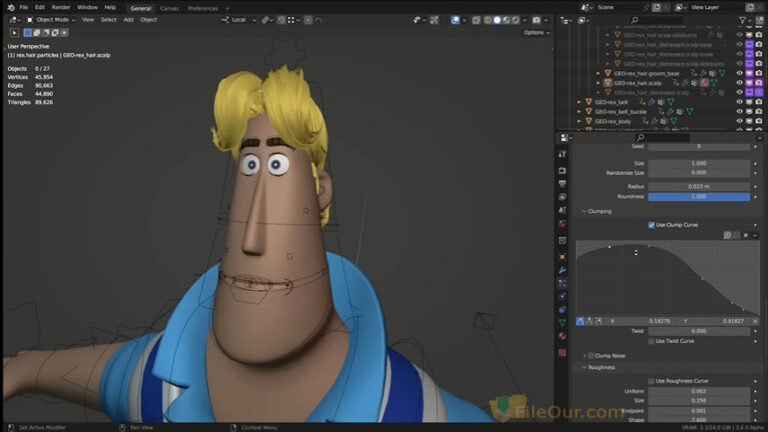The image size is (768, 432).
Task: Open the Tool properties tab icon
Action: tap(562, 154)
